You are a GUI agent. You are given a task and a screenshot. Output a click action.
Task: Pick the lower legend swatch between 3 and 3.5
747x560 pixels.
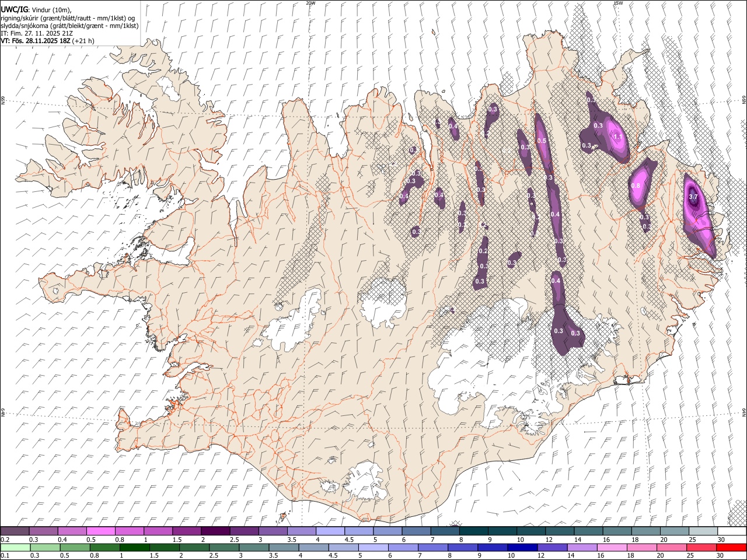[254, 547]
